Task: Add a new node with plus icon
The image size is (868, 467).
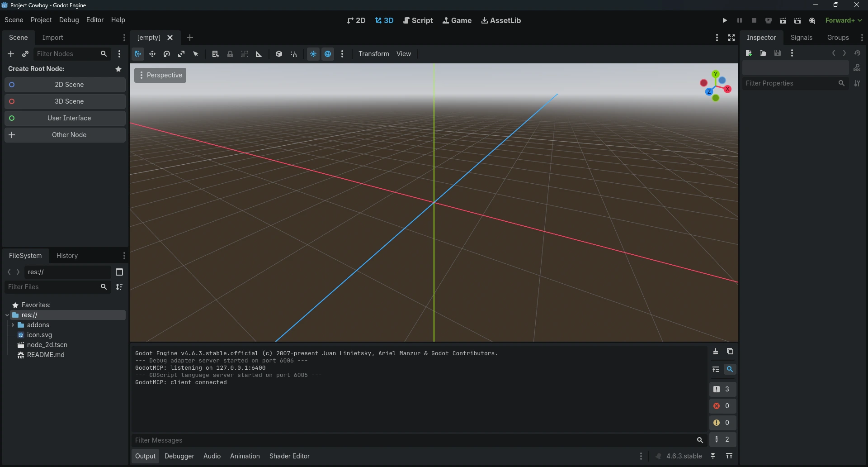Action: pyautogui.click(x=11, y=54)
